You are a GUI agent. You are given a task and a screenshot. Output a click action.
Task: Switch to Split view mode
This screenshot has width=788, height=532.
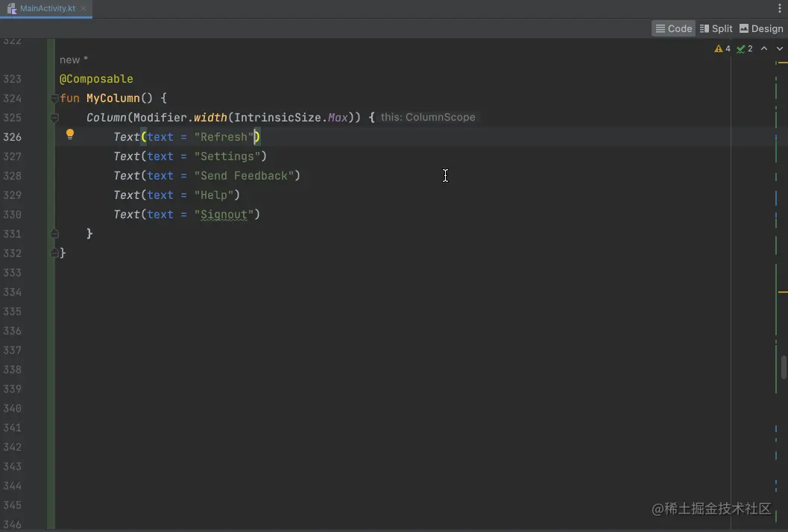716,28
